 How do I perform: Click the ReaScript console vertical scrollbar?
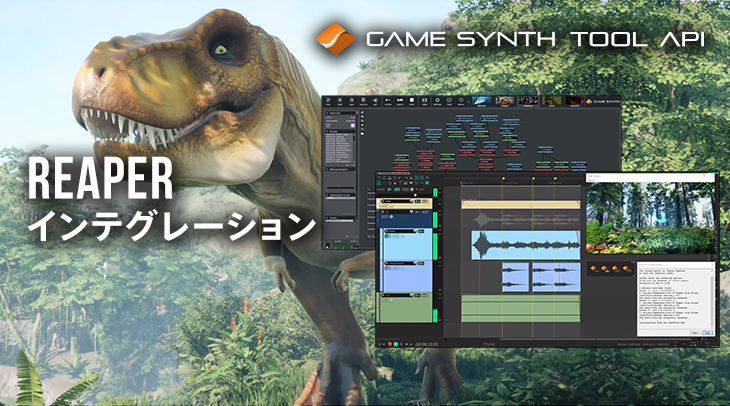click(x=712, y=299)
